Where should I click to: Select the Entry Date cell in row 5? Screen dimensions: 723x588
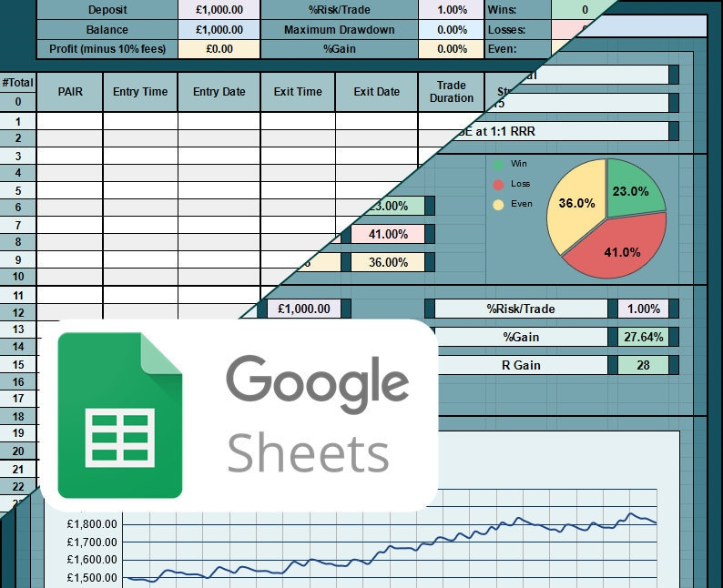click(x=219, y=190)
